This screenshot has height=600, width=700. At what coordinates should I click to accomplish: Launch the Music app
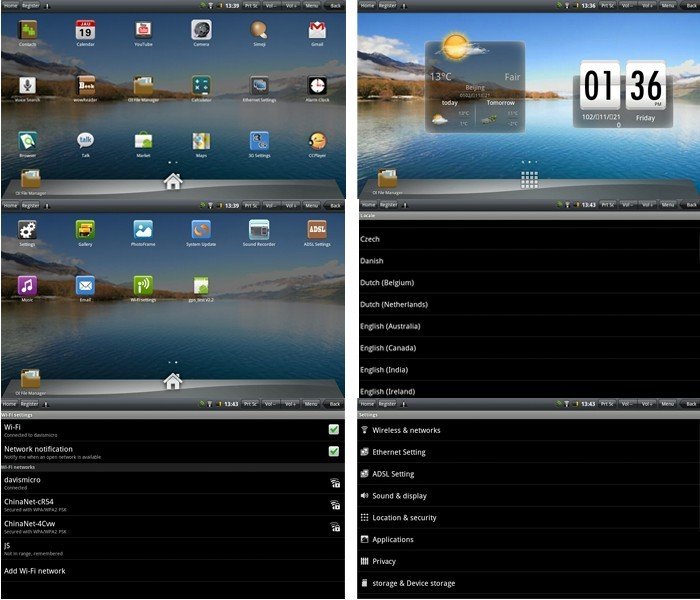point(27,286)
